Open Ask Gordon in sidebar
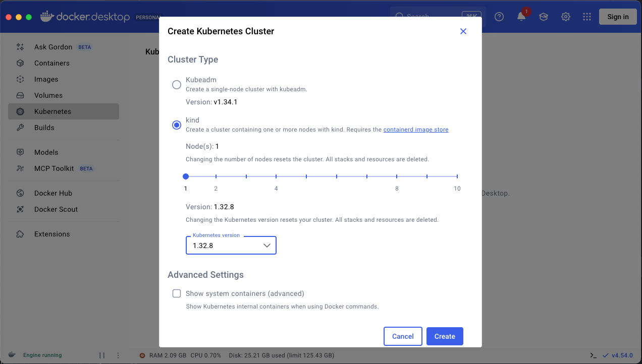 64,47
